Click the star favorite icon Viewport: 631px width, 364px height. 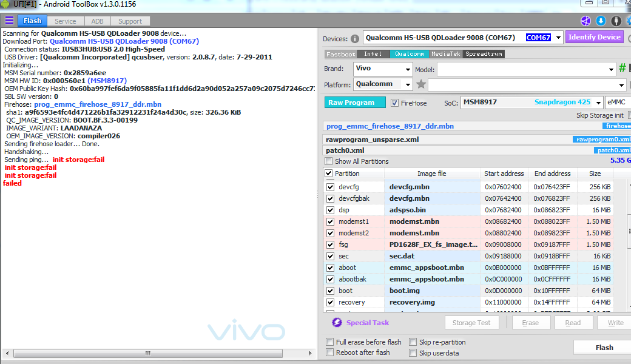click(421, 84)
